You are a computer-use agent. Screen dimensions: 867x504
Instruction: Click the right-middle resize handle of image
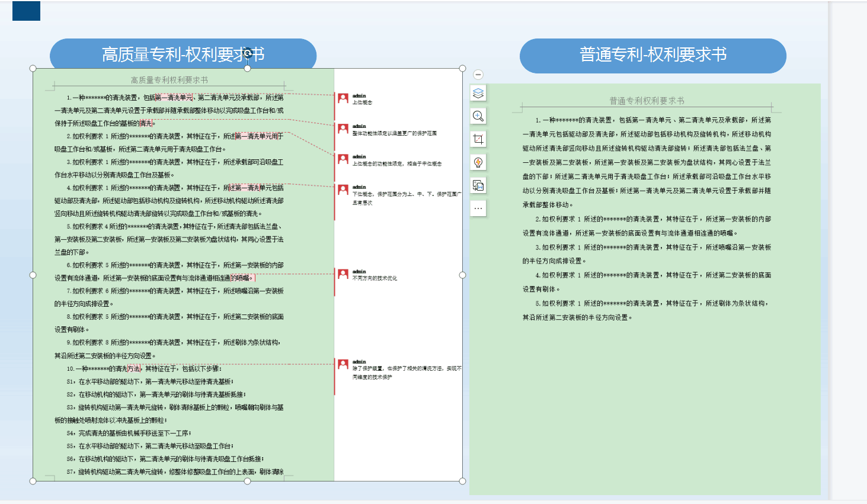click(462, 275)
